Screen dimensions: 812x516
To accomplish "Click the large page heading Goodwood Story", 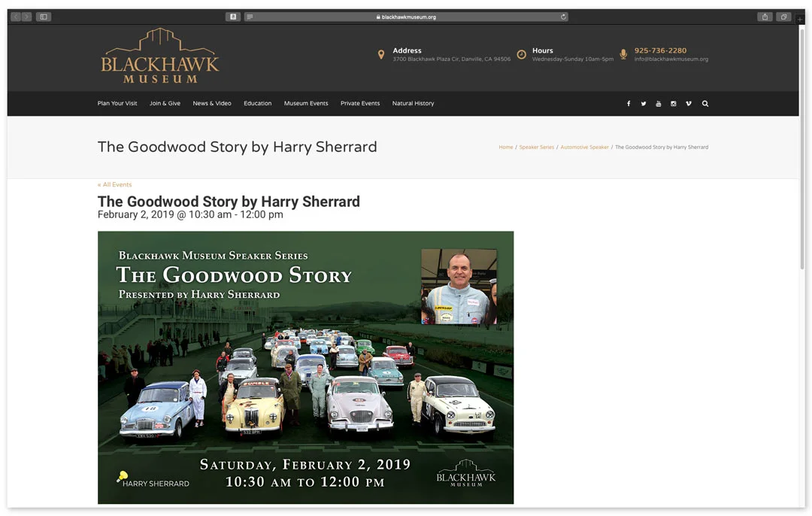I will pyautogui.click(x=237, y=147).
